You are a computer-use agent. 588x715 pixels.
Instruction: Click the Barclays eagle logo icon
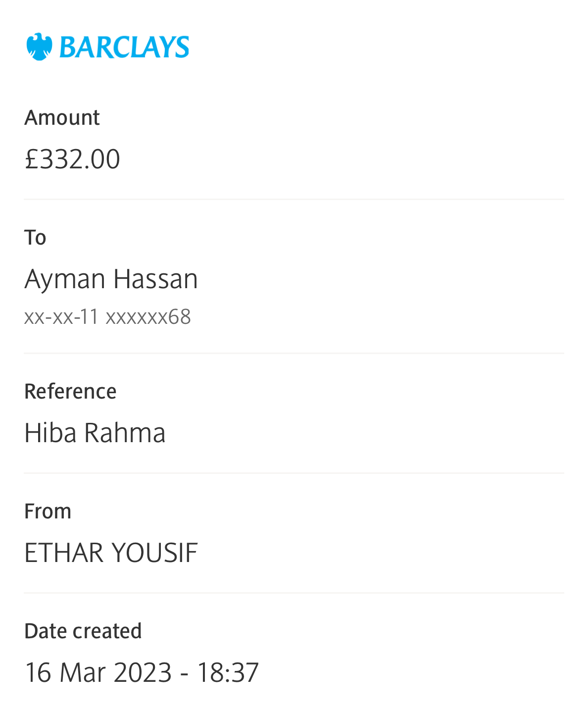pos(39,47)
